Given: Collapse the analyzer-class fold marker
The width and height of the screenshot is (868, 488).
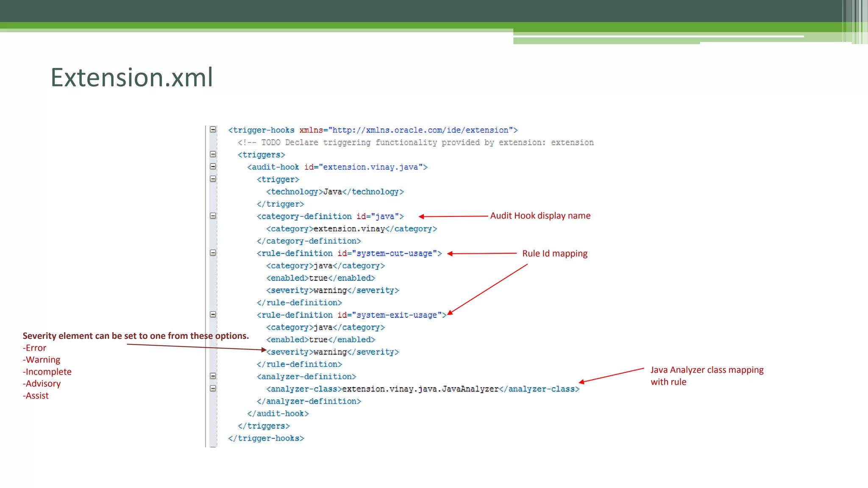Looking at the screenshot, I should pyautogui.click(x=213, y=388).
